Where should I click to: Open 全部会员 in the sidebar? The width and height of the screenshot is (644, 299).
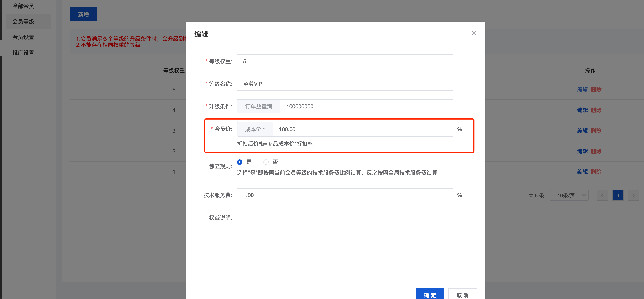tap(23, 6)
